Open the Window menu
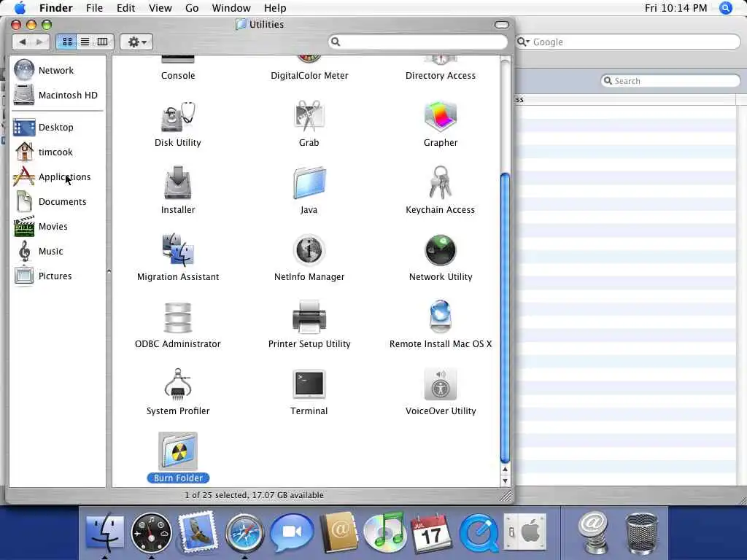This screenshot has height=560, width=747. 231,8
